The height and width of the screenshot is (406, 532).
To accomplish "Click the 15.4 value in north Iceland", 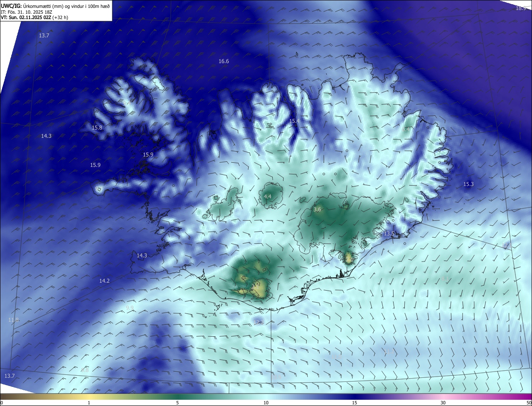I will 294,121.
